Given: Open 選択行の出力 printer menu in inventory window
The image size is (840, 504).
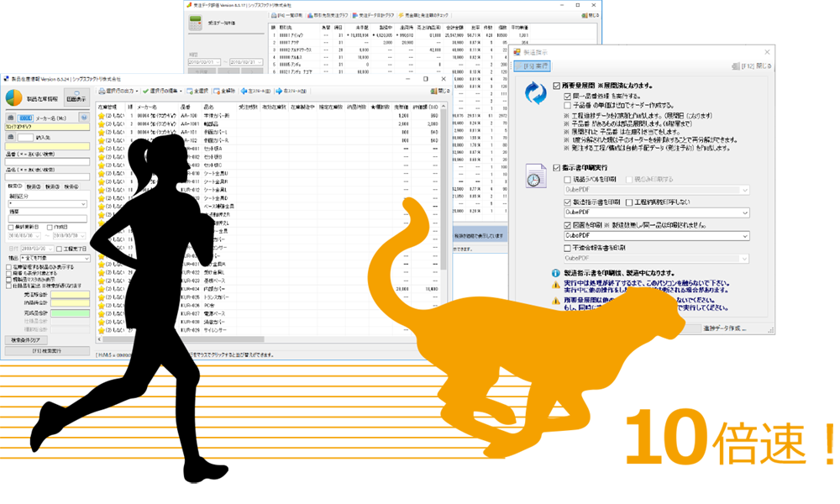Looking at the screenshot, I should click(118, 91).
